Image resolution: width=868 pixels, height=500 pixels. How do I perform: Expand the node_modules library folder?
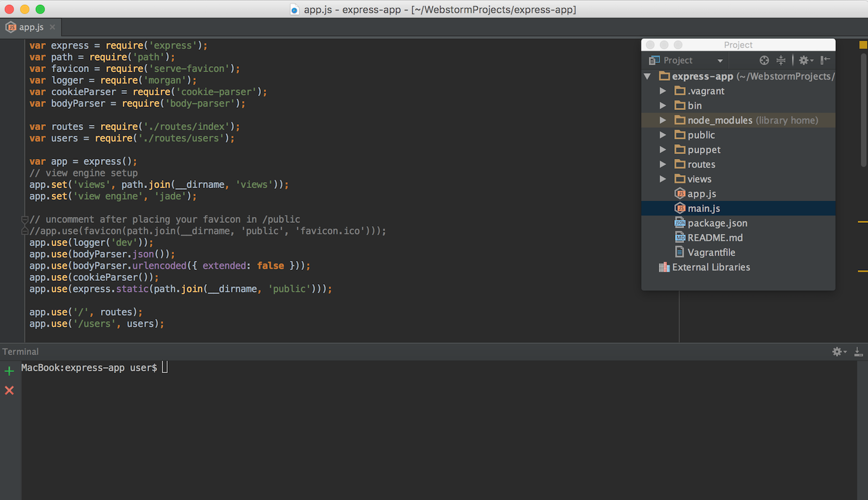point(663,120)
